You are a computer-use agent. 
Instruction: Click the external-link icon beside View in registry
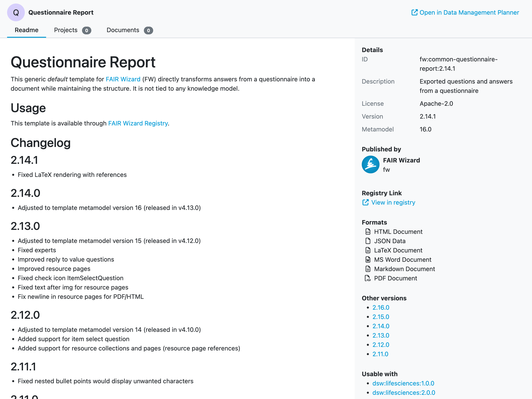pyautogui.click(x=365, y=203)
